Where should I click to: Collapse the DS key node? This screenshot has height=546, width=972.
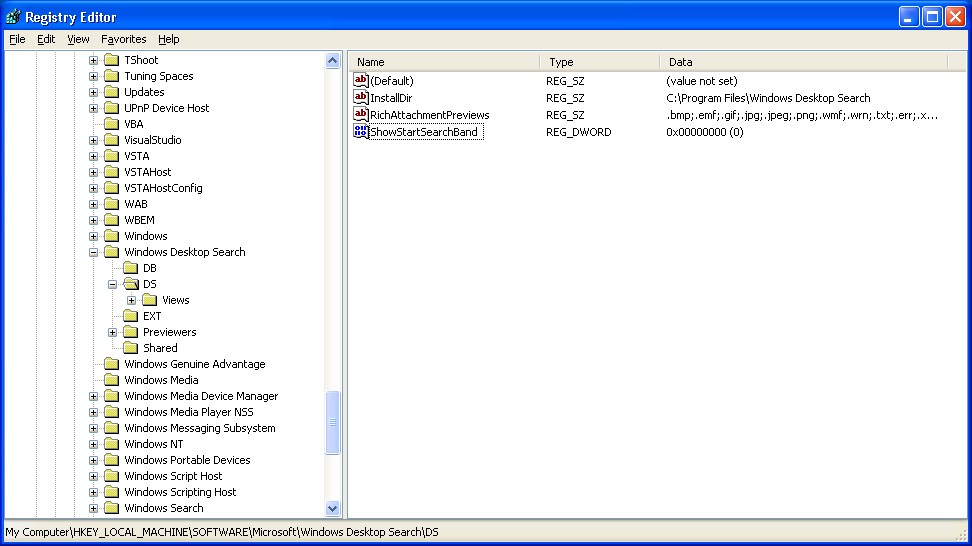(x=113, y=284)
